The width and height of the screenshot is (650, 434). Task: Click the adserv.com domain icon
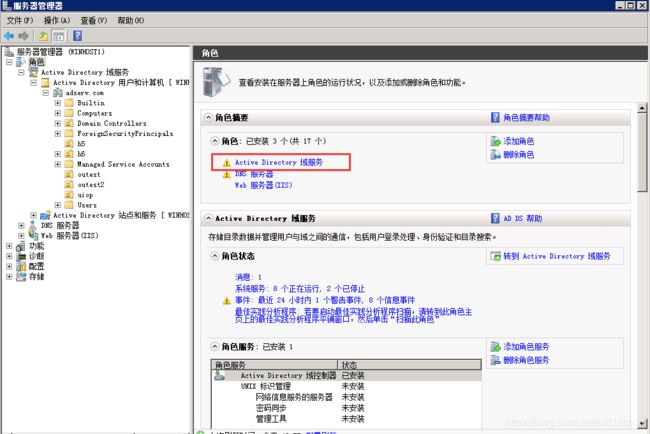58,92
